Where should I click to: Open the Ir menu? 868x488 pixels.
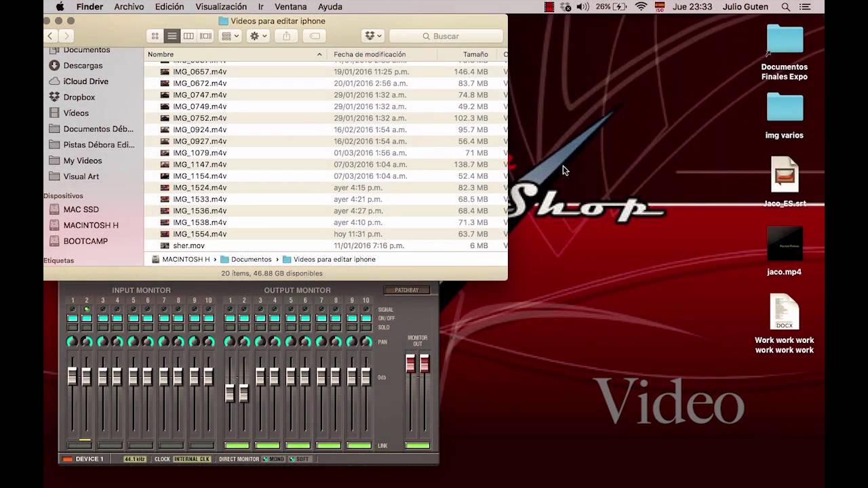coord(261,7)
